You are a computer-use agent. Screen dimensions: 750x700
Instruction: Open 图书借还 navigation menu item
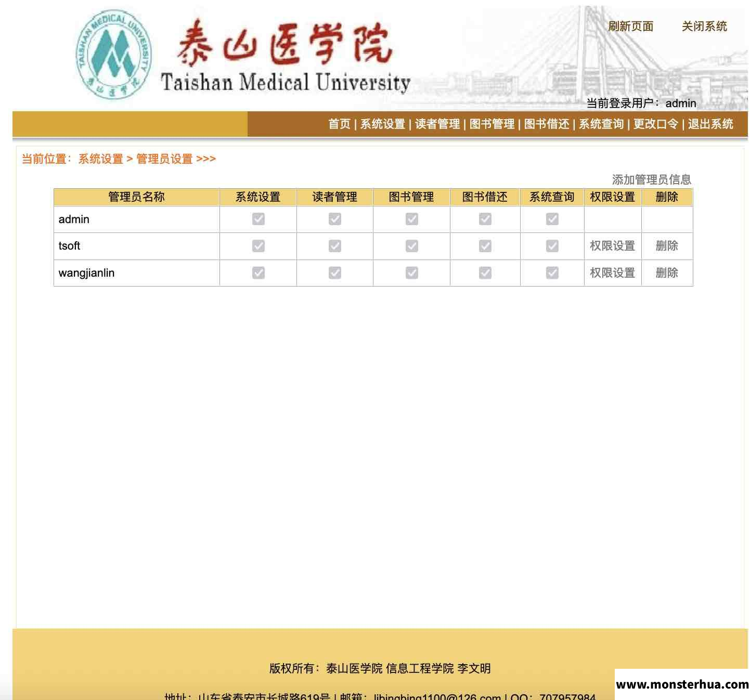547,124
